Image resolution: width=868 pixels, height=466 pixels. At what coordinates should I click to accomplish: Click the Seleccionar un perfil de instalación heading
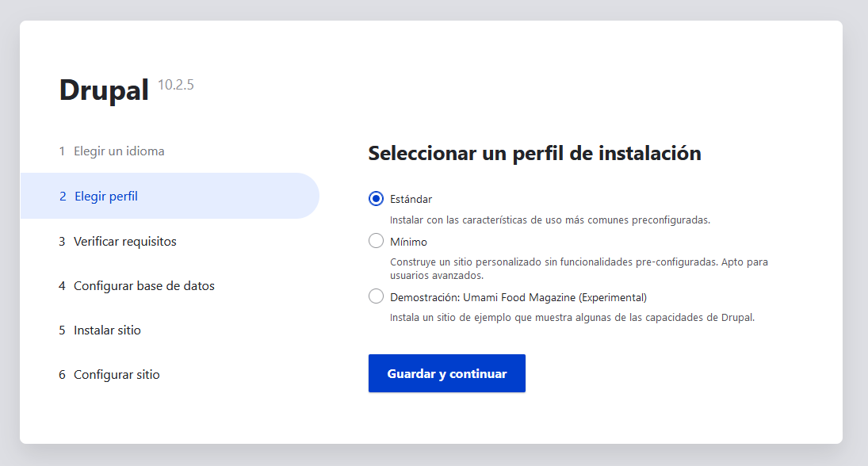[x=534, y=154]
